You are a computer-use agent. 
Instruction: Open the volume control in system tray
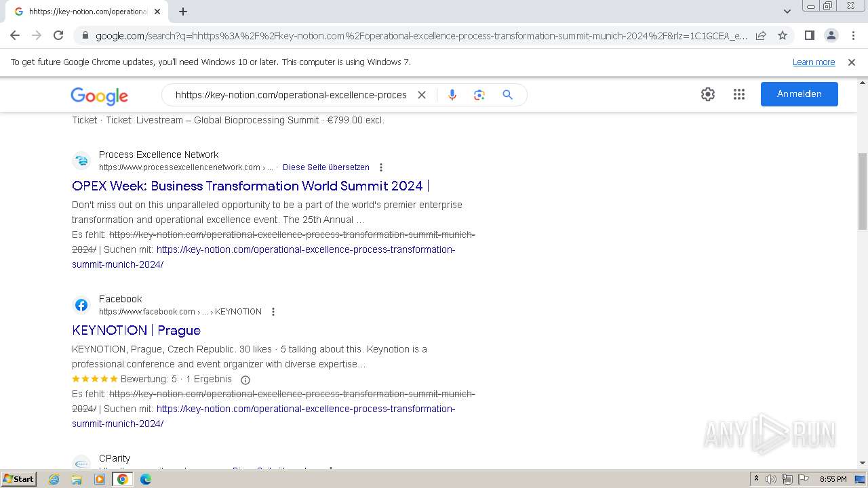[x=771, y=479]
